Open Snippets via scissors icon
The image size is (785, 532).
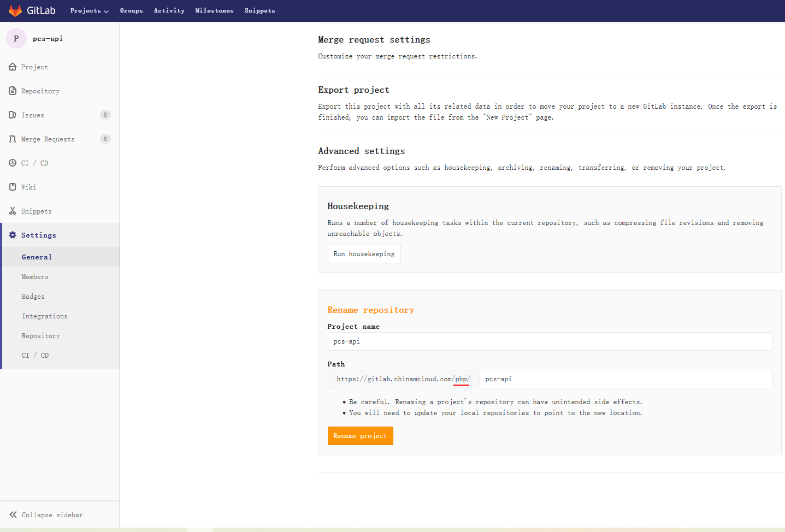[13, 211]
